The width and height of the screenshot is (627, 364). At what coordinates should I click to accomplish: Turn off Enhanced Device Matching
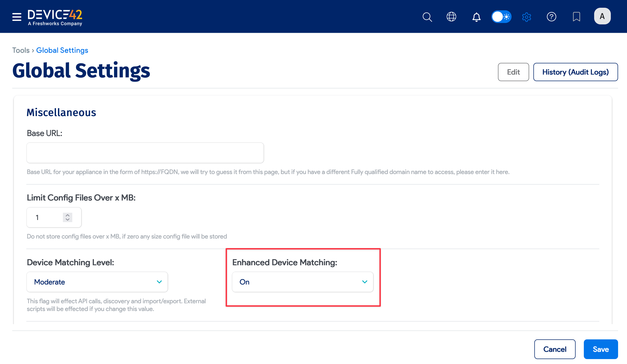click(302, 282)
